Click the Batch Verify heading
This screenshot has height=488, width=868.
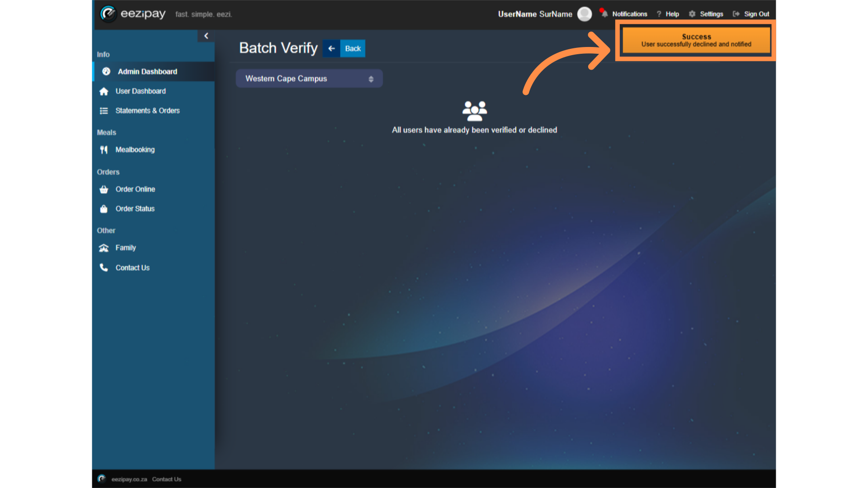tap(278, 48)
